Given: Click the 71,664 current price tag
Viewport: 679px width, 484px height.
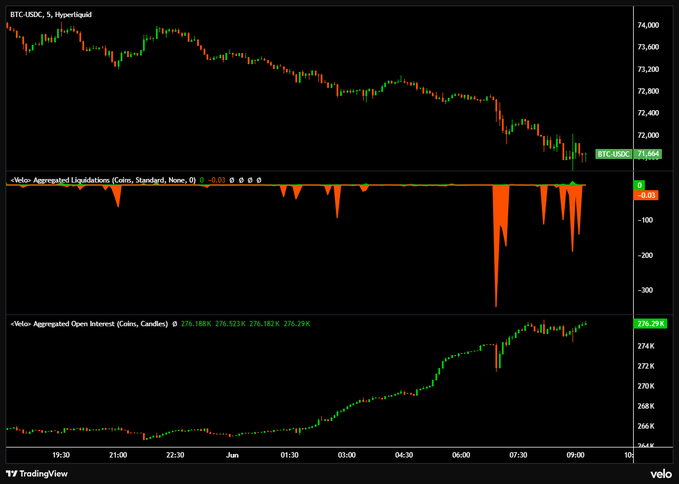Looking at the screenshot, I should (648, 154).
